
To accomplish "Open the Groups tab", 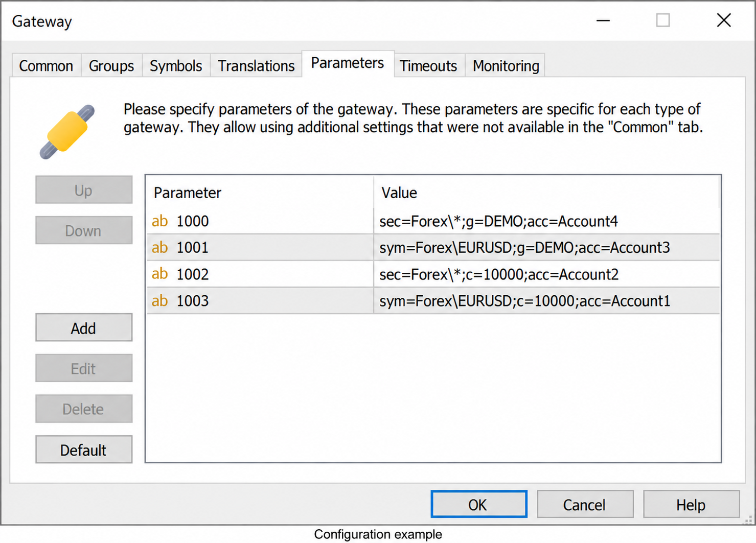I will point(111,66).
